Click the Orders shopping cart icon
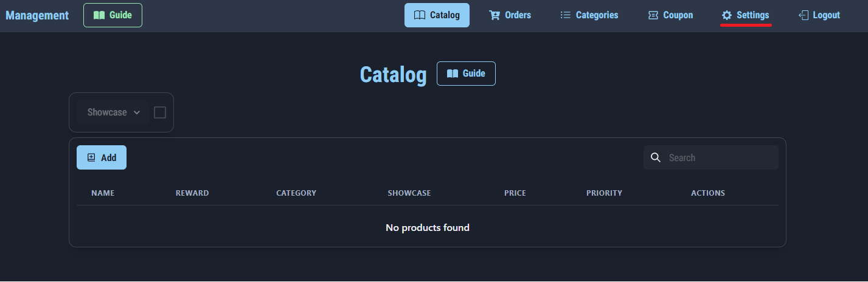Viewport: 868px width, 282px height. [x=495, y=15]
